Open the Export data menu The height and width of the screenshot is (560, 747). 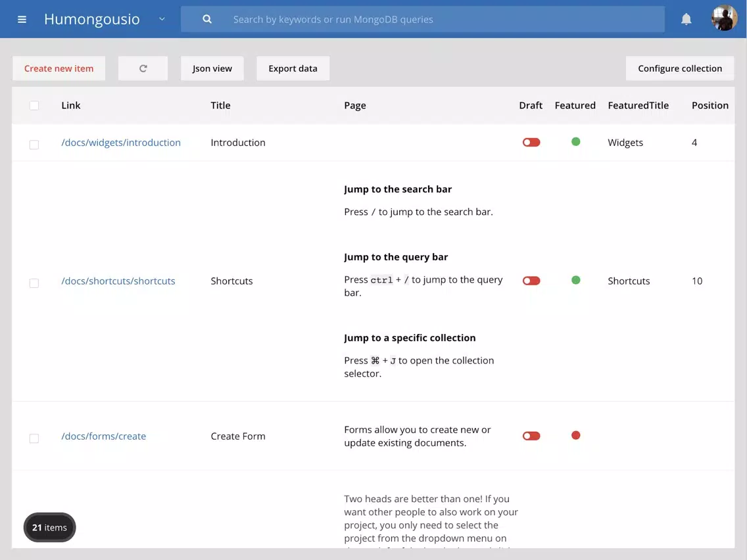[x=293, y=68]
